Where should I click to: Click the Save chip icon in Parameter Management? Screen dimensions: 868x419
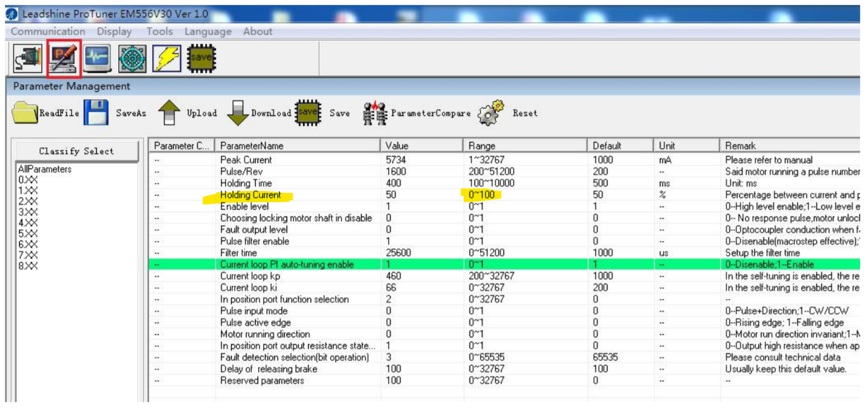coord(308,113)
